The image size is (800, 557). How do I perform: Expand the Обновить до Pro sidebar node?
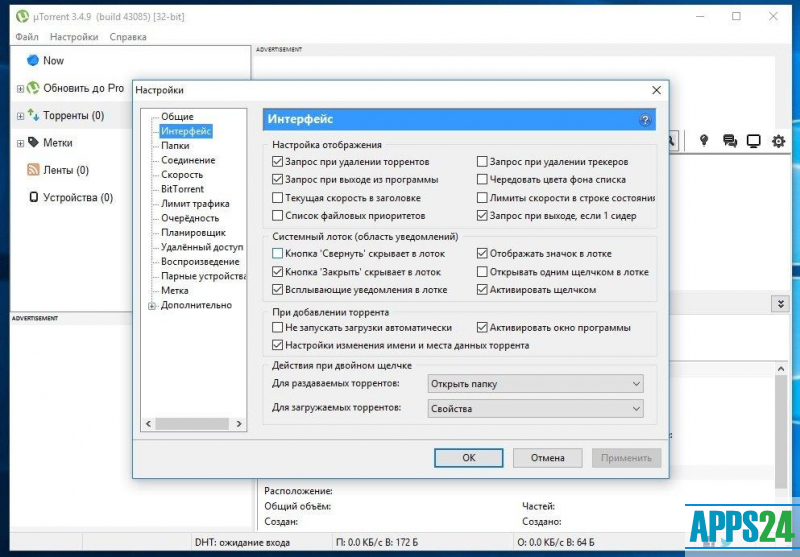[20, 89]
